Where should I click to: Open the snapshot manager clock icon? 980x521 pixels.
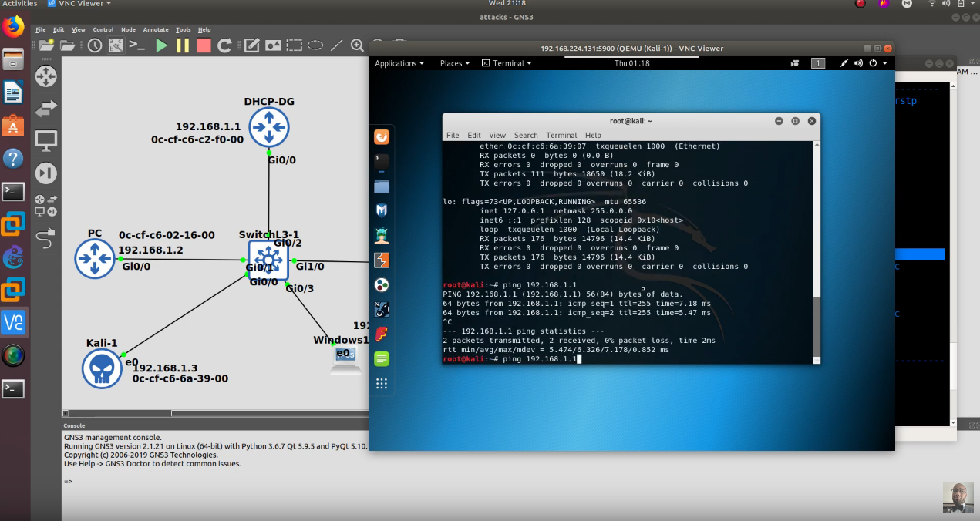93,45
